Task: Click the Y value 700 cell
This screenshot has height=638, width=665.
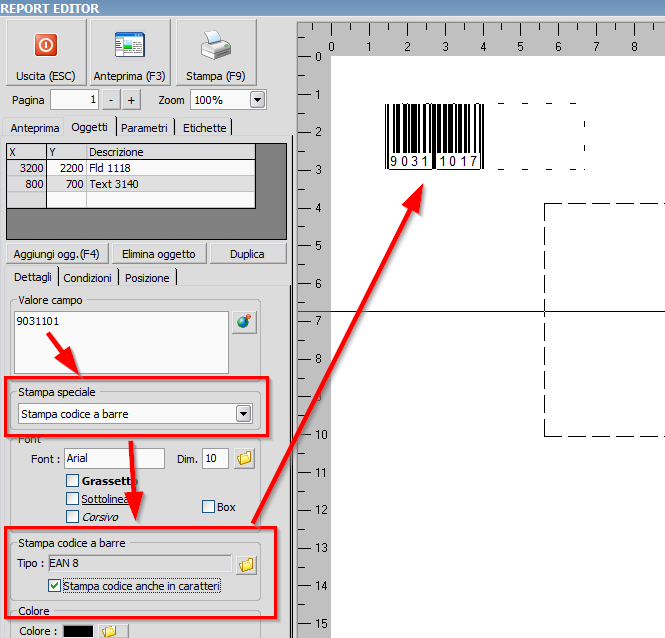Action: click(x=66, y=184)
